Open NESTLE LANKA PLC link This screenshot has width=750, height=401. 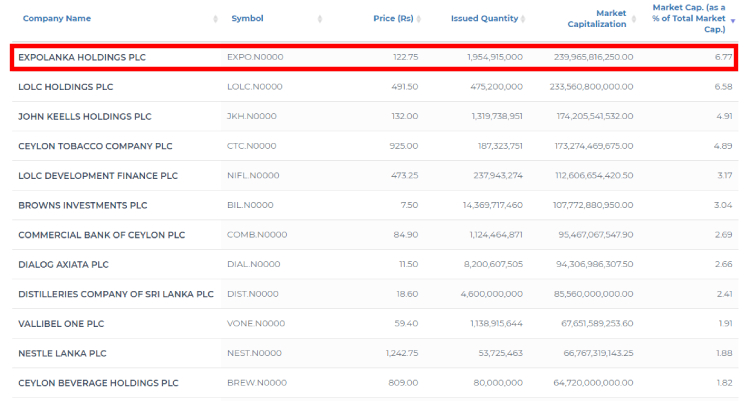pos(62,354)
